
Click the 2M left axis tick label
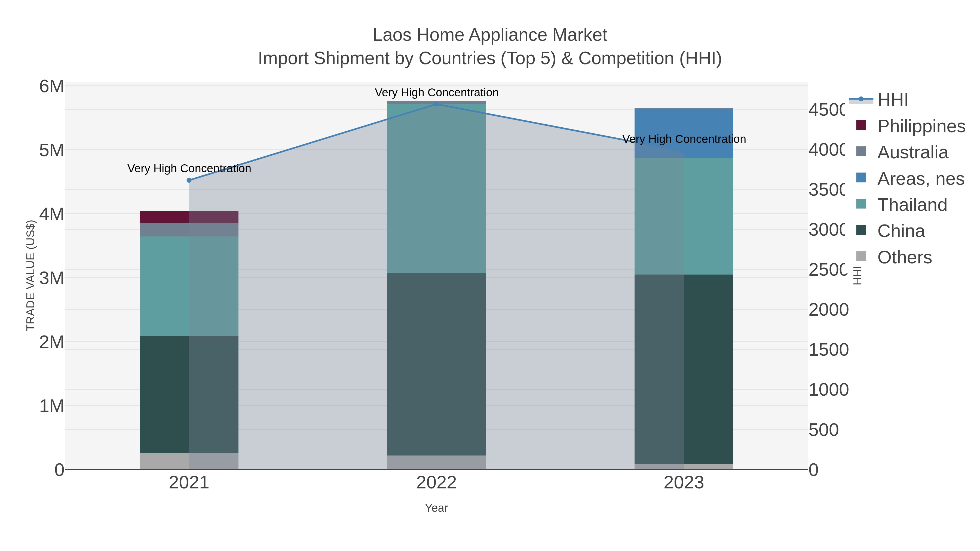click(52, 342)
